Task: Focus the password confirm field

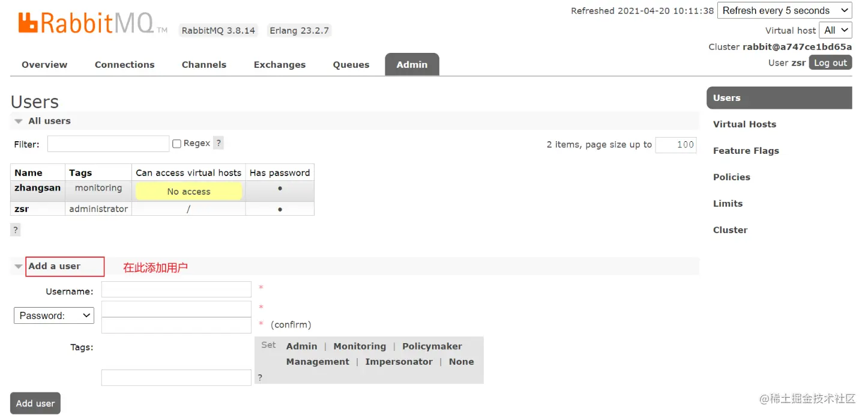Action: 176,325
